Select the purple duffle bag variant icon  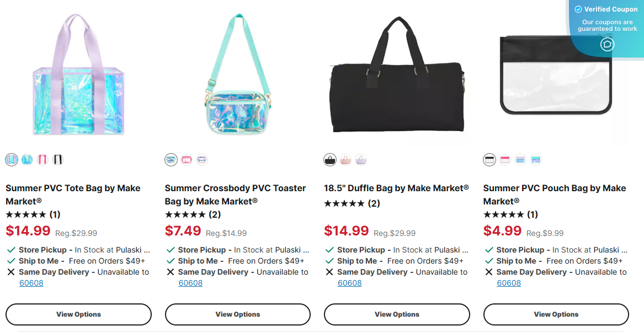click(x=361, y=159)
